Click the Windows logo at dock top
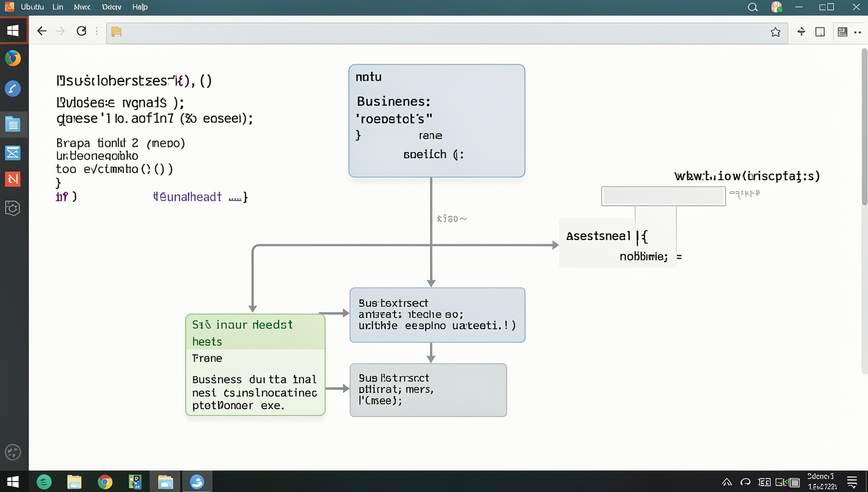The image size is (868, 492). (x=13, y=30)
